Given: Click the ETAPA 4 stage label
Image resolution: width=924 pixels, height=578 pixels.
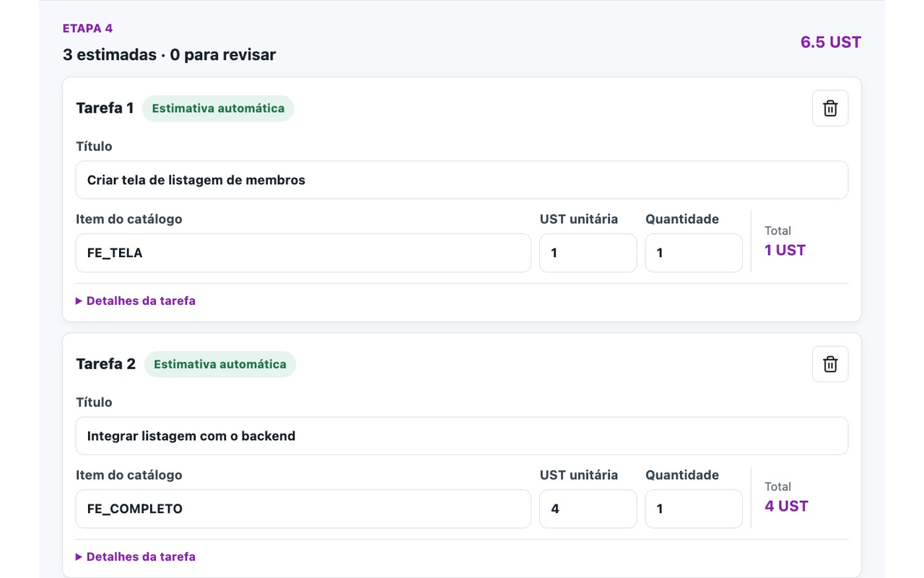Looking at the screenshot, I should (87, 28).
